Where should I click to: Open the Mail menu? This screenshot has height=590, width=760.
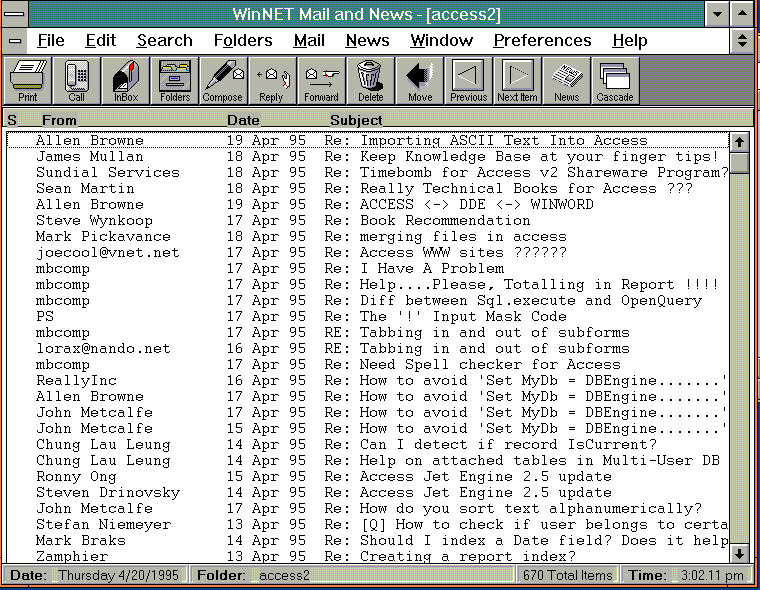309,41
